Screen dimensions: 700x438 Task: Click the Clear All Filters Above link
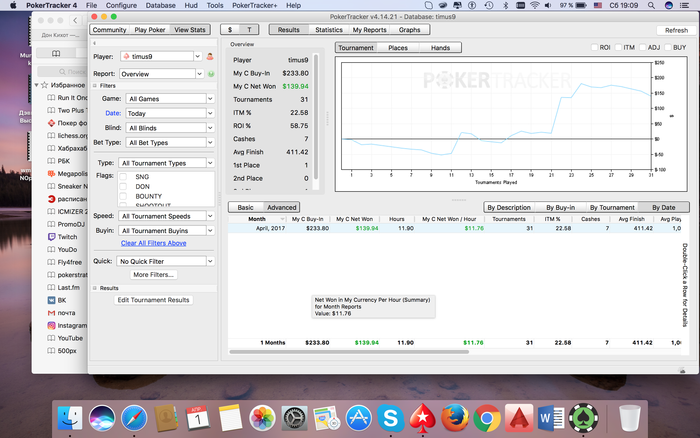click(153, 243)
